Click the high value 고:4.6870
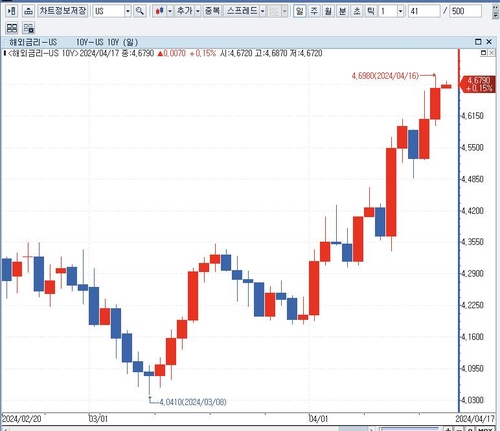The width and height of the screenshot is (500, 431). pyautogui.click(x=271, y=53)
